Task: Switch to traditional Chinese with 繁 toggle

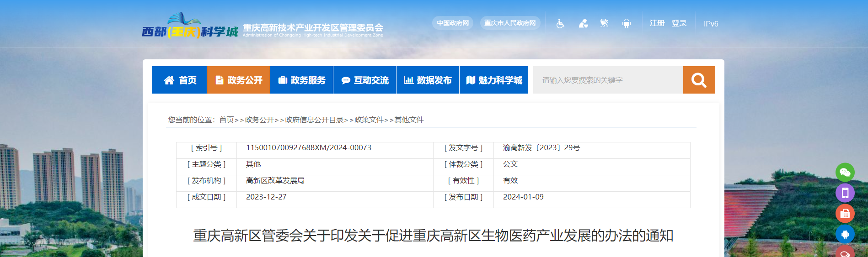Action: click(x=604, y=23)
